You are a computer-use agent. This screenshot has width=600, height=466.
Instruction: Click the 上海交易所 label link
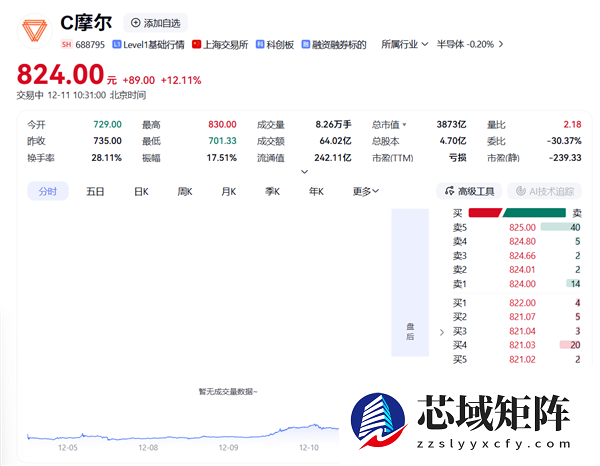point(226,44)
